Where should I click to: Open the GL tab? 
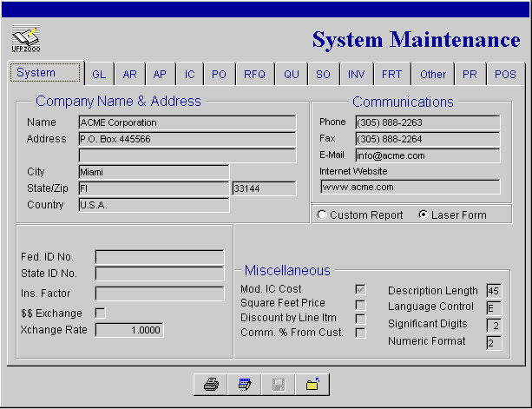point(99,75)
